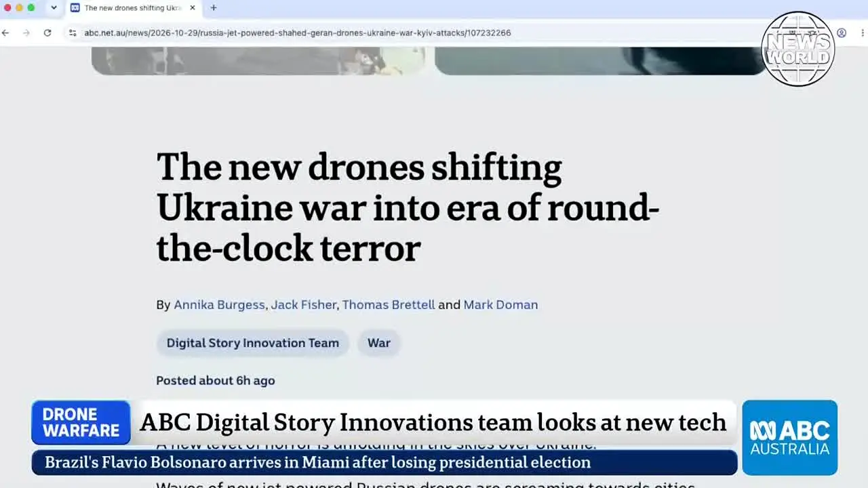Open author Thomas Brettell's profile link
This screenshot has height=488, width=868.
[x=389, y=305]
